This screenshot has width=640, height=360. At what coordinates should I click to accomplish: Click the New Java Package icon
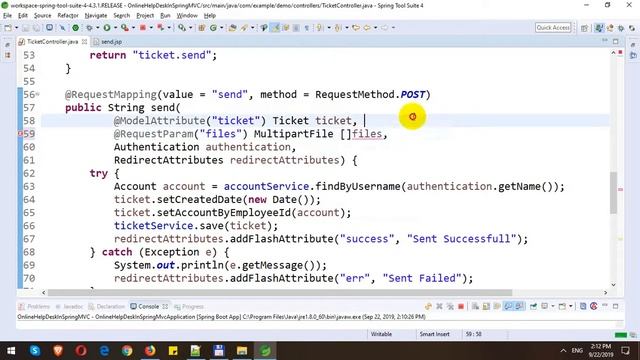(202, 28)
